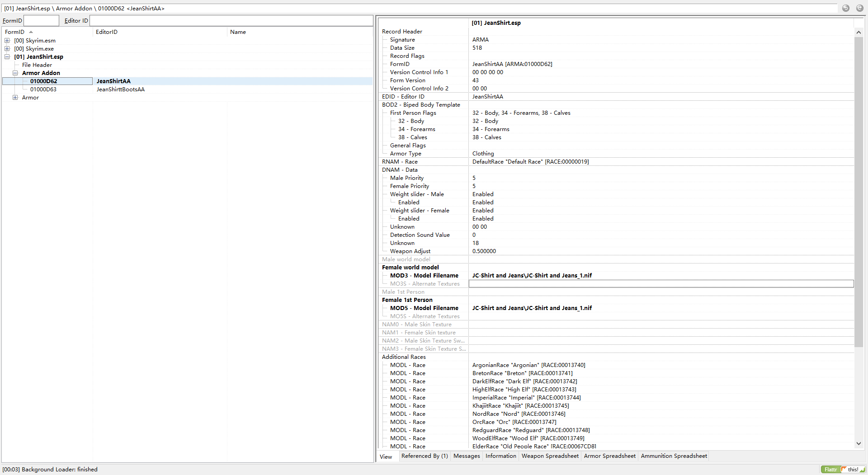Click the 38 - Calves flag value
868x475 pixels.
(487, 137)
